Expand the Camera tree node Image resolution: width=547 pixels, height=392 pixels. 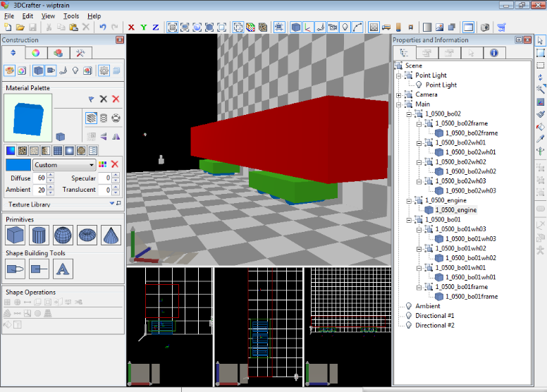[400, 94]
